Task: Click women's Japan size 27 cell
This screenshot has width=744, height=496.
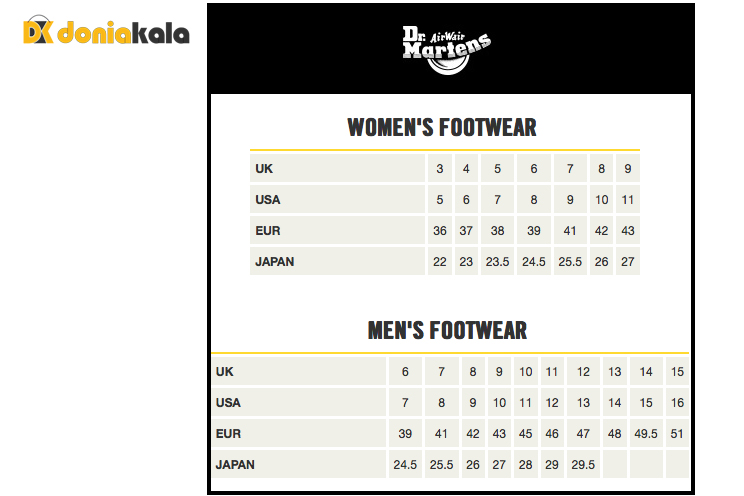Action: [628, 262]
